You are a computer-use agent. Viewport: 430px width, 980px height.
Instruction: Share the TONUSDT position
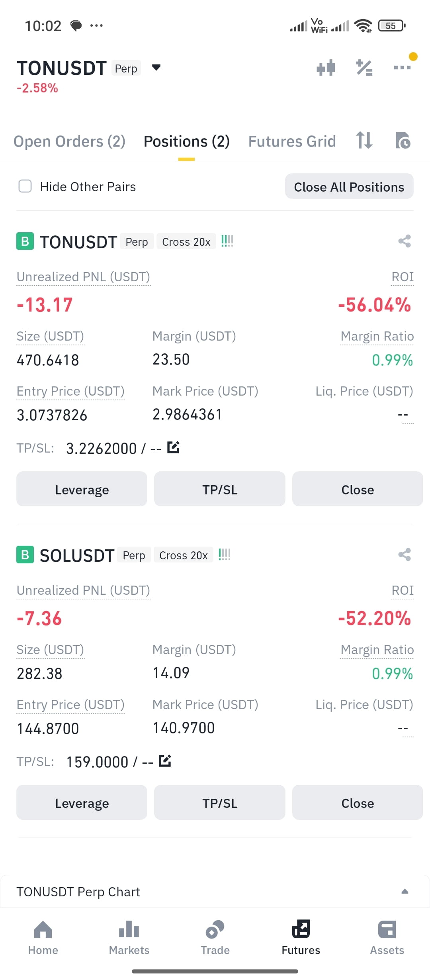[405, 241]
